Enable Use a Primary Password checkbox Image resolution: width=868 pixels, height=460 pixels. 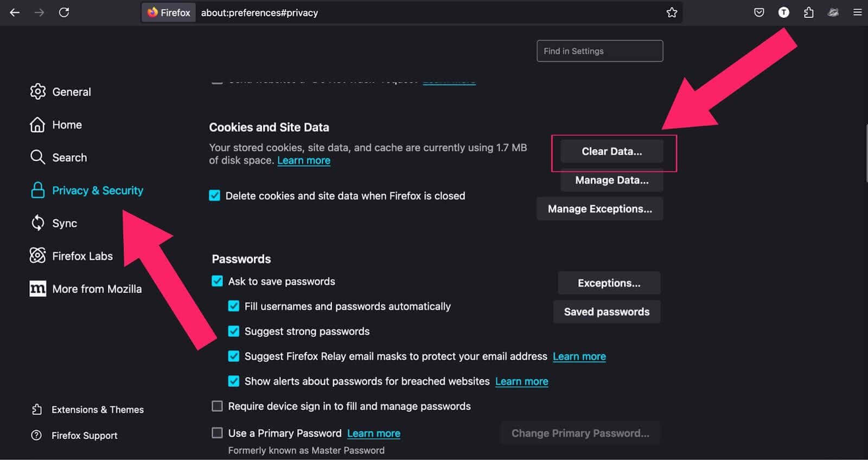218,433
